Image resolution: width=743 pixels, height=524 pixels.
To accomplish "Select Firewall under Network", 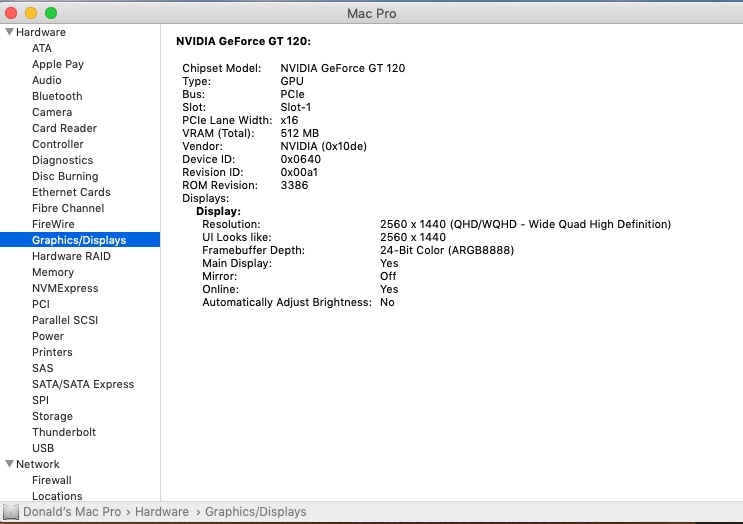I will click(x=52, y=480).
